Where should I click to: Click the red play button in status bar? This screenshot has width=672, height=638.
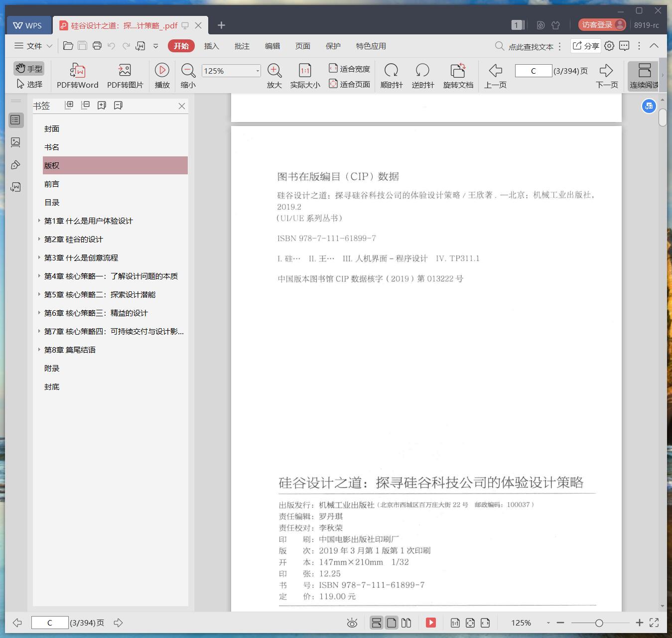pos(431,623)
